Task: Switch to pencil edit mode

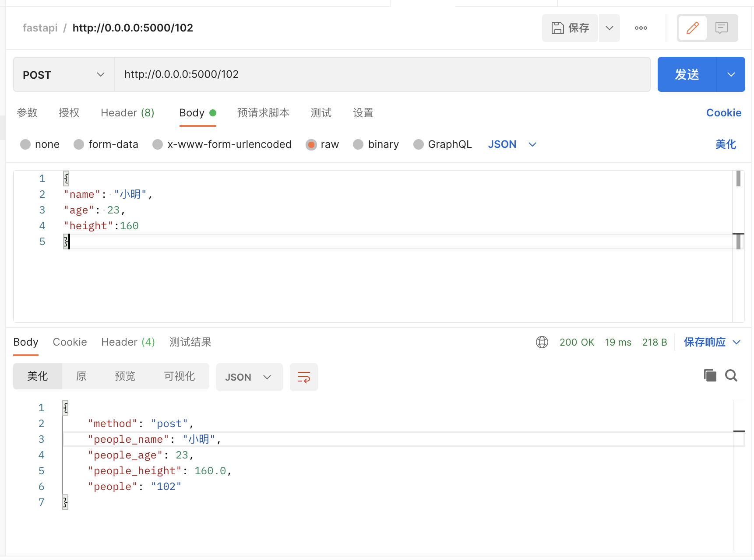Action: click(692, 28)
